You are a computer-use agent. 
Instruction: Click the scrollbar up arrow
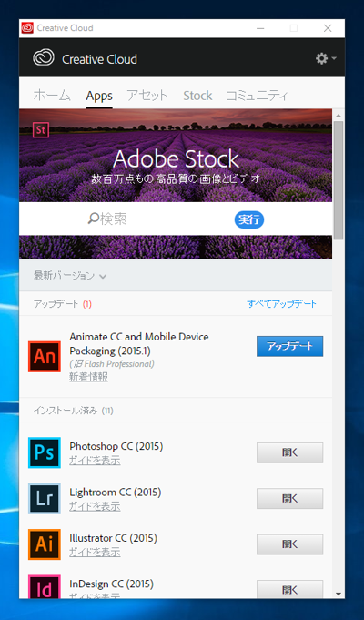point(339,116)
